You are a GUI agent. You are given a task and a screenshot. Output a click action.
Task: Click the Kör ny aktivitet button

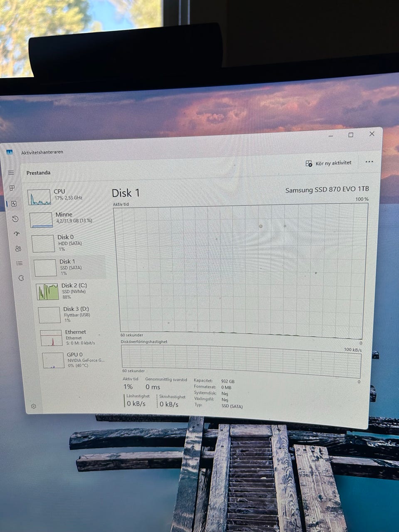[x=328, y=163]
